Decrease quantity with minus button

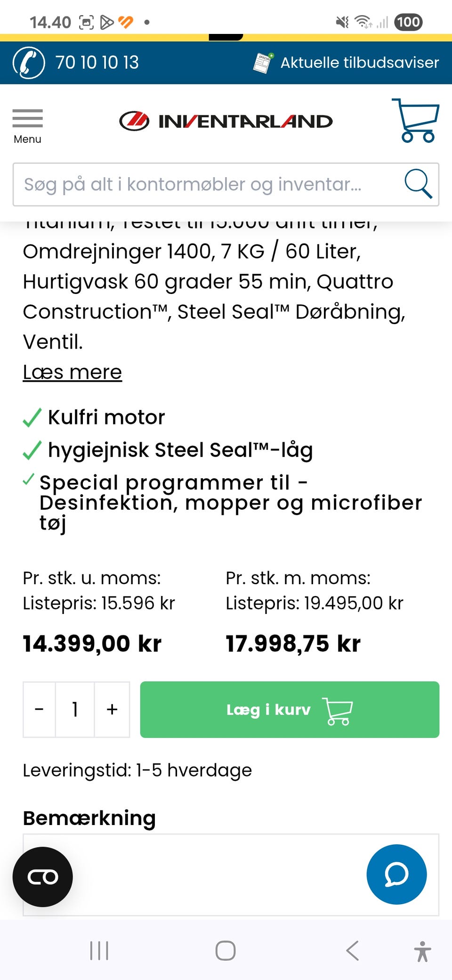point(40,709)
